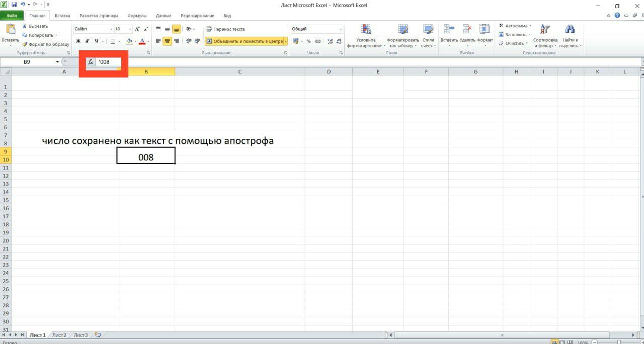Toggle bold (Ж) formatting
Viewport: 644px width, 344px height.
[x=78, y=41]
